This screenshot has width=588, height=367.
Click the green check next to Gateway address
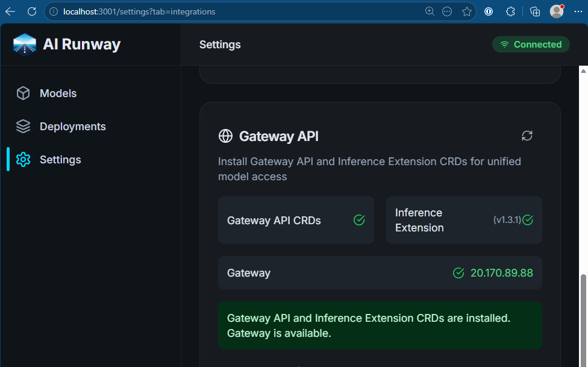458,272
